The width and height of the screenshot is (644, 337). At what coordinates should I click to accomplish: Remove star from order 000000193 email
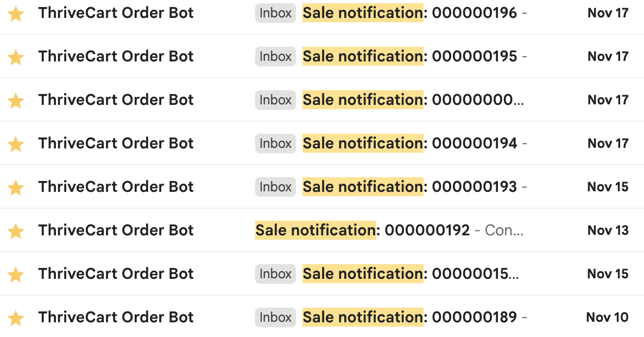pos(16,188)
